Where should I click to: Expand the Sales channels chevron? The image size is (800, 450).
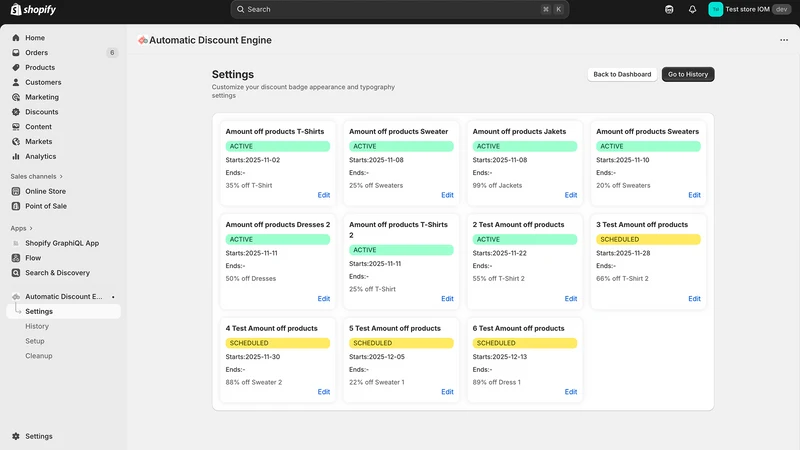[61, 177]
